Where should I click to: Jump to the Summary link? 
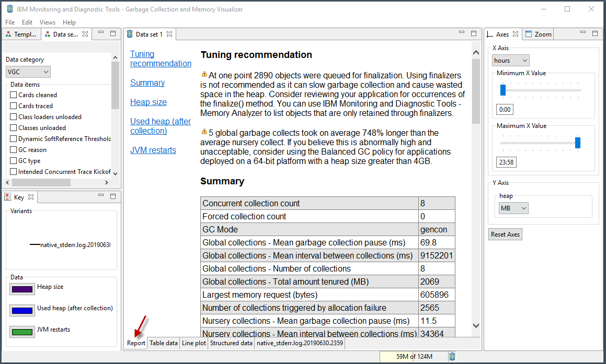tap(147, 83)
